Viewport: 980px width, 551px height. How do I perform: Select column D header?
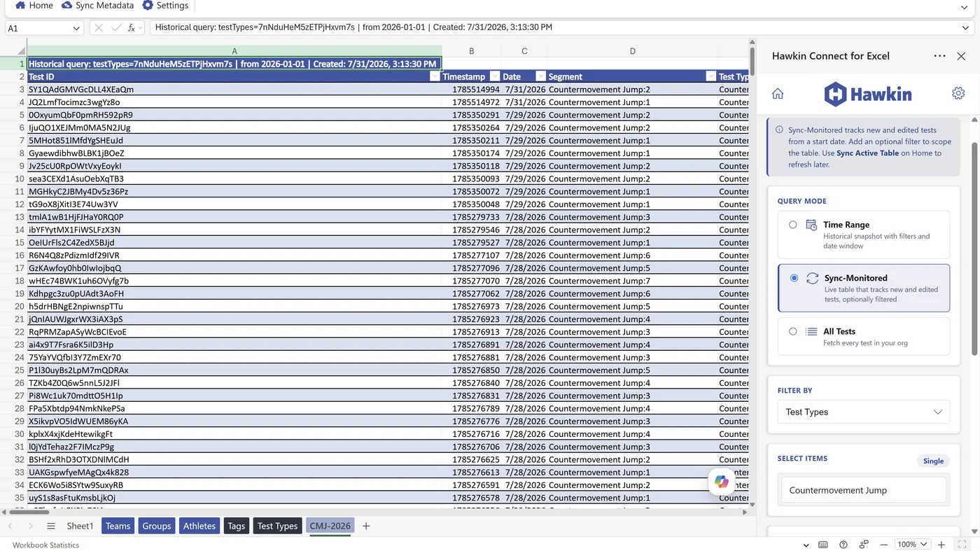pos(632,51)
